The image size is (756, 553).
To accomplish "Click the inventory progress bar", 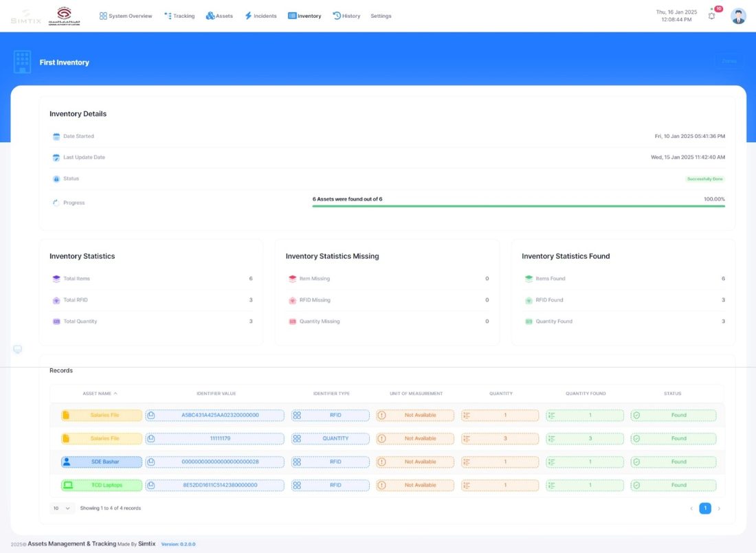I will pos(518,206).
